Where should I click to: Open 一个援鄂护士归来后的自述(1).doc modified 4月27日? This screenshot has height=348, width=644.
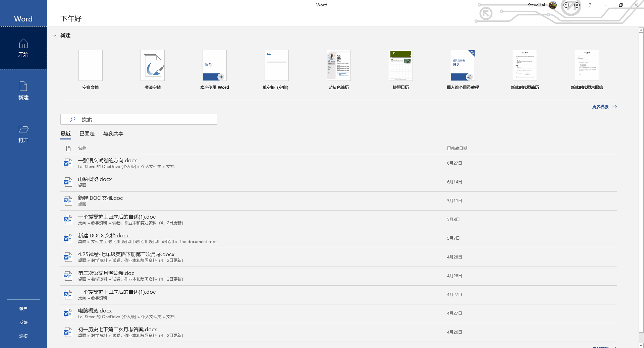[339, 295]
